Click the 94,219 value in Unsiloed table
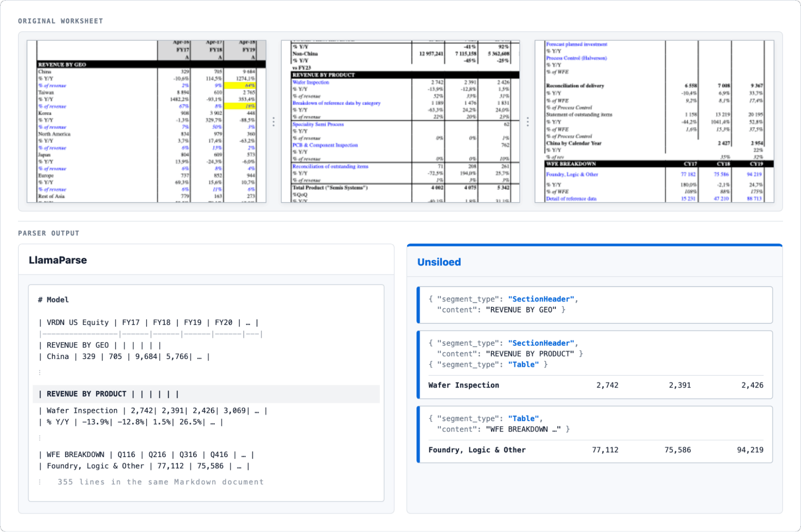Image resolution: width=801 pixels, height=532 pixels. pos(750,450)
